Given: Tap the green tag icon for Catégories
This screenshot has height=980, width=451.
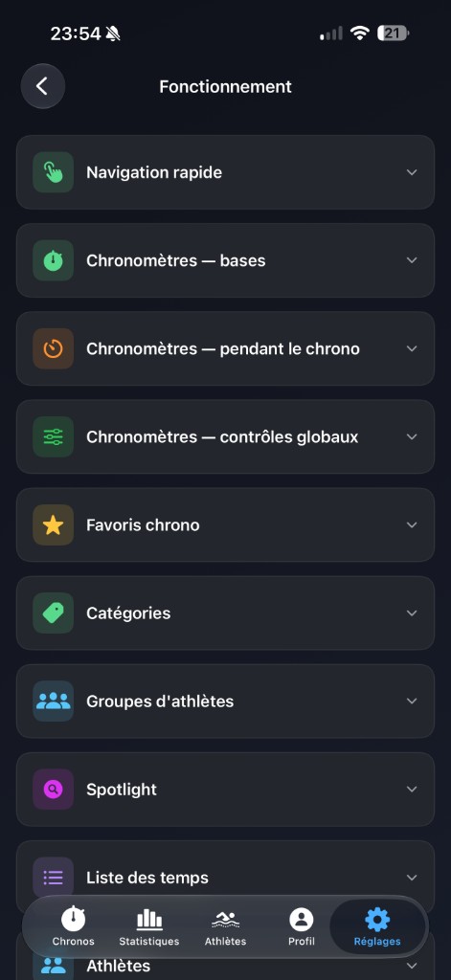Looking at the screenshot, I should pos(54,612).
